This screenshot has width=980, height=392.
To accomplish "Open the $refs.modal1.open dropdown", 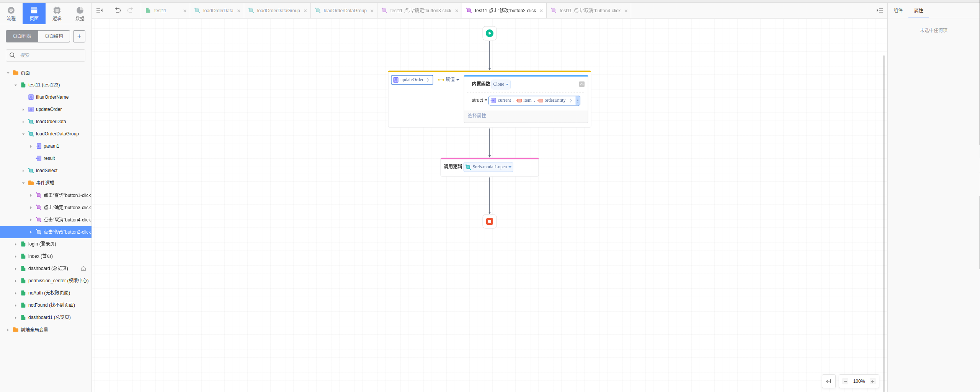I will tap(488, 167).
